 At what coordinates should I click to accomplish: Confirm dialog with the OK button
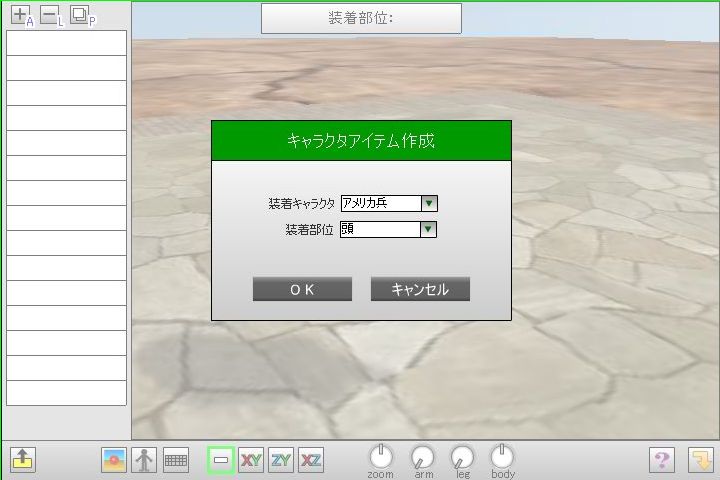coord(302,289)
